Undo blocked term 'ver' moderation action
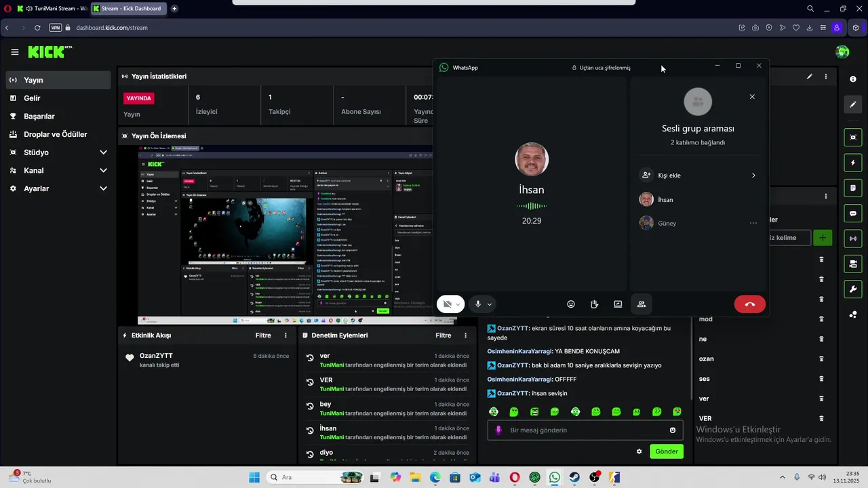This screenshot has width=868, height=488. click(310, 357)
